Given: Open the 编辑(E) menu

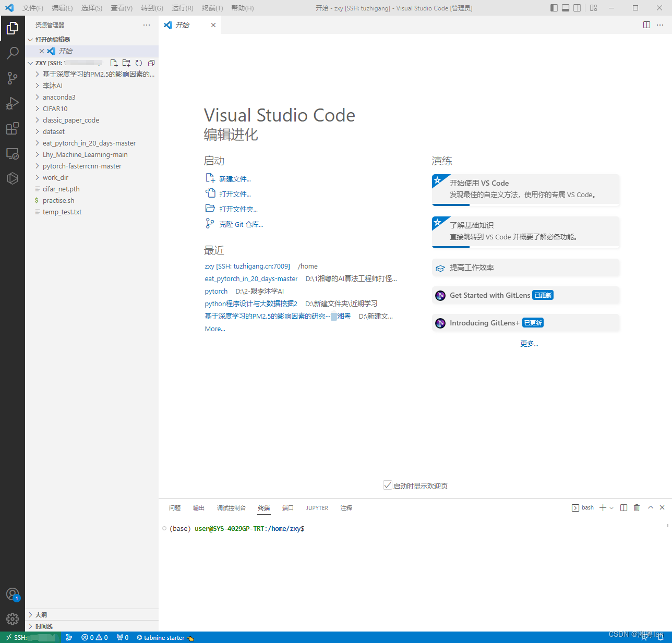Looking at the screenshot, I should pos(62,8).
